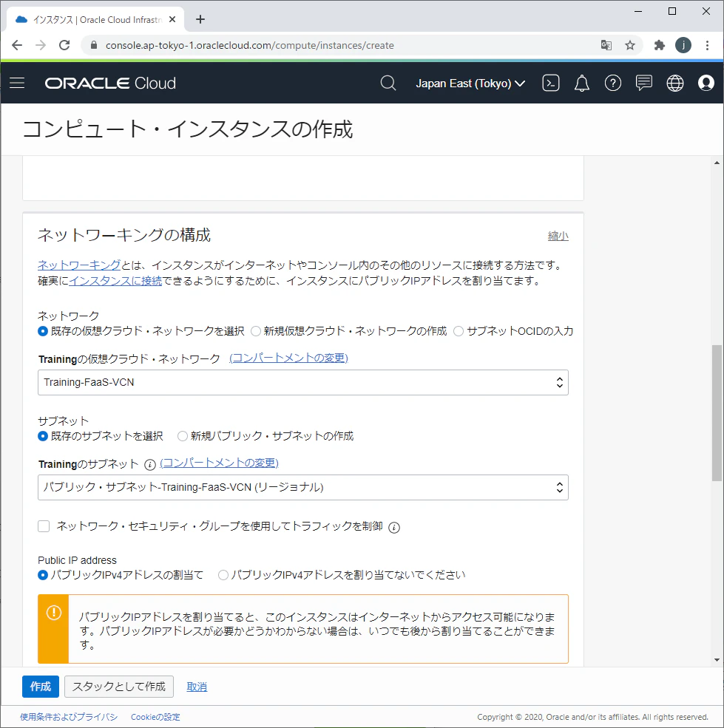The image size is (724, 728).
Task: Click the browser forward arrow
Action: click(x=41, y=45)
